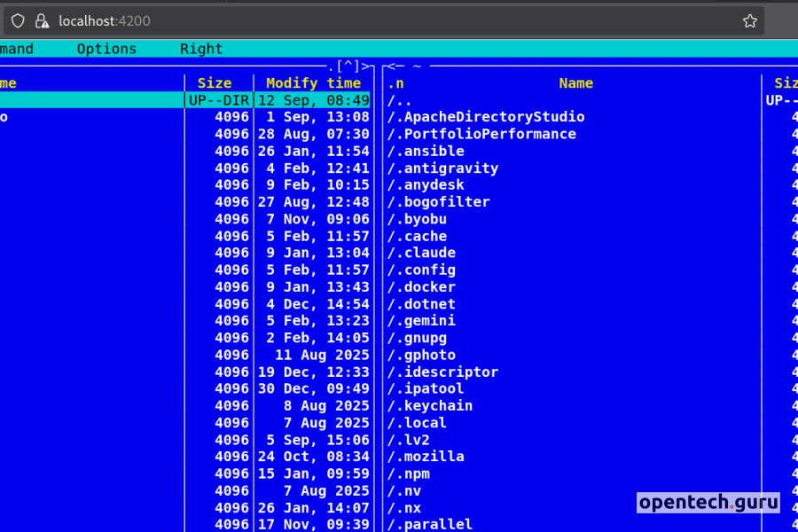Open the Options menu
Image resolution: width=798 pixels, height=532 pixels.
click(106, 49)
